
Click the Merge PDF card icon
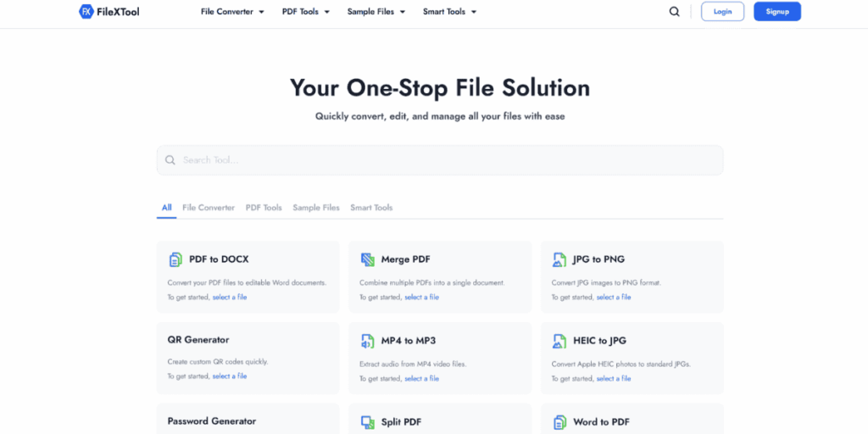pyautogui.click(x=368, y=259)
